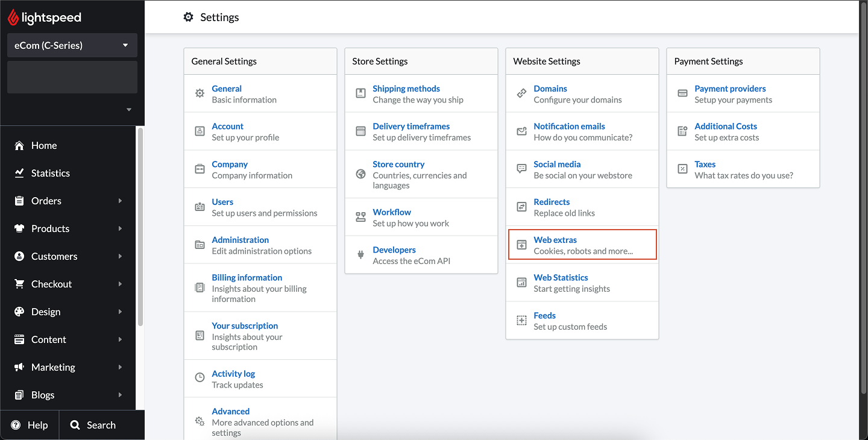Click the Social media speech bubble icon
Viewport: 868px width, 440px height.
(x=521, y=169)
